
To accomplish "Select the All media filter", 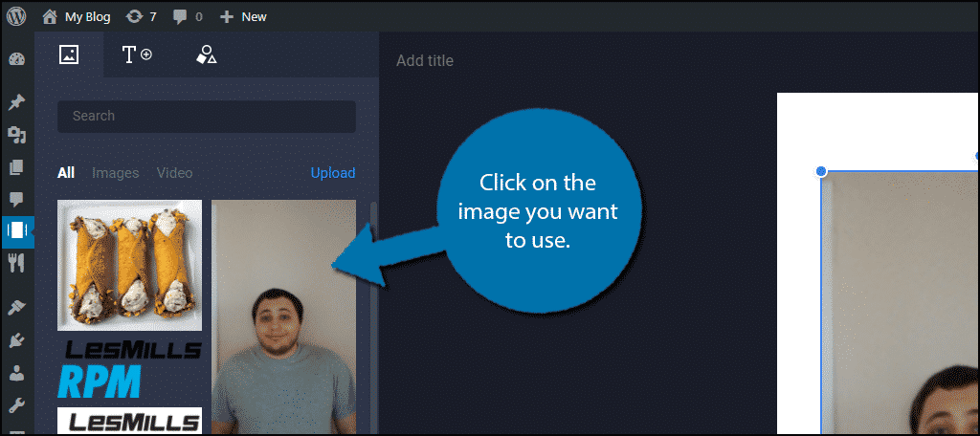I will pyautogui.click(x=66, y=173).
